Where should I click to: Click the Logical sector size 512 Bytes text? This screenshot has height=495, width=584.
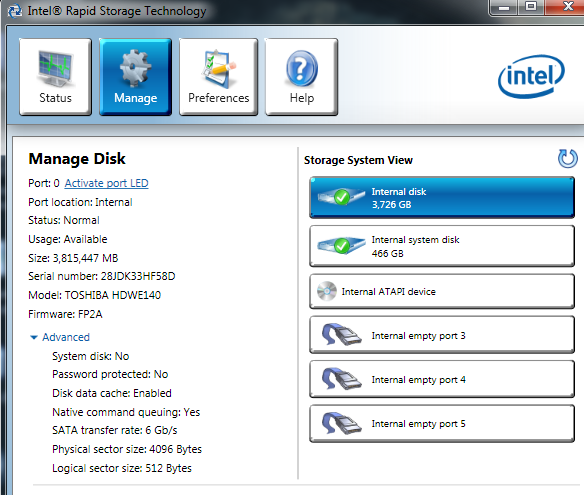122,468
